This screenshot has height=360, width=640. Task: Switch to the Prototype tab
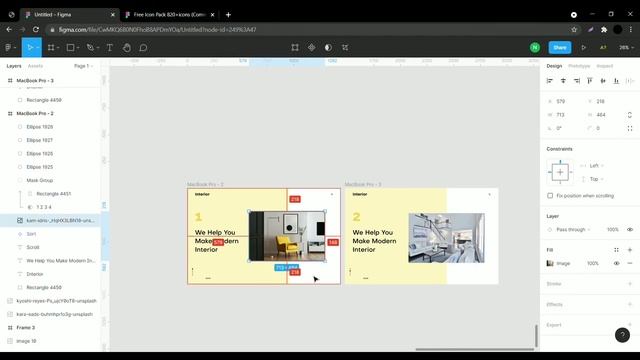pyautogui.click(x=579, y=66)
